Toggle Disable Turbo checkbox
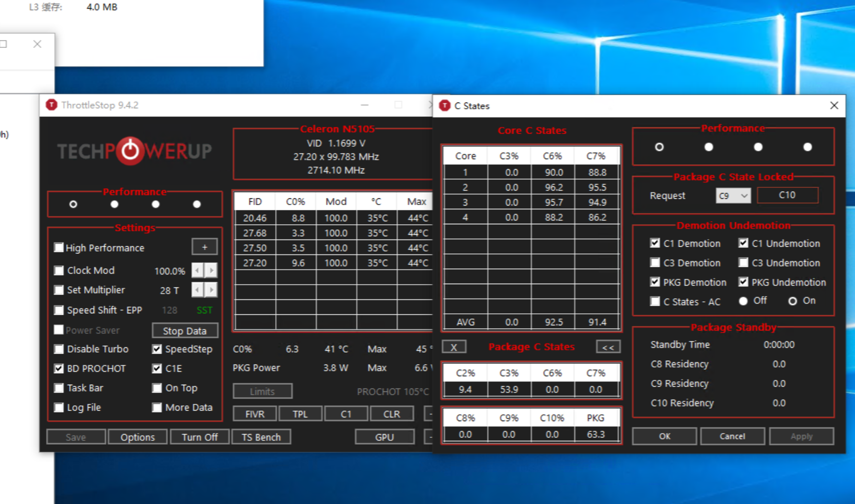This screenshot has width=855, height=504. click(59, 349)
